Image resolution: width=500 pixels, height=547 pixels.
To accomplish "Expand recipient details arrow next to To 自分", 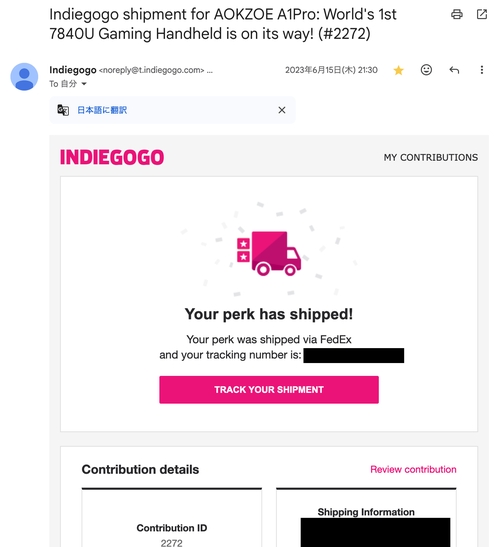I will point(84,84).
